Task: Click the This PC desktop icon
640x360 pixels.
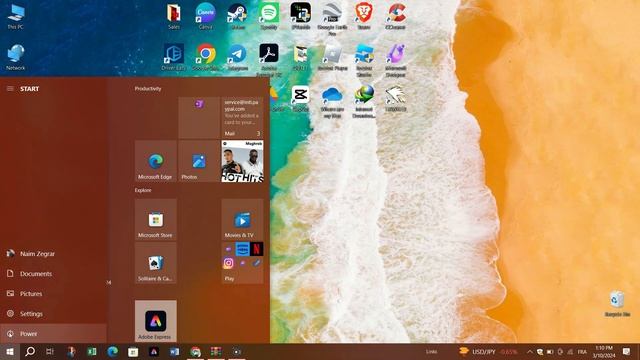Action: click(x=16, y=17)
